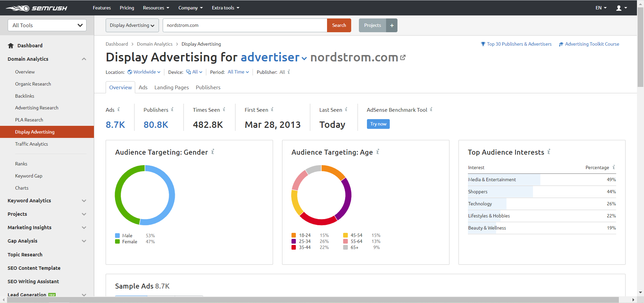Click the external link icon beside nordstrom.com
Screen dimensions: 644x303
tap(403, 58)
